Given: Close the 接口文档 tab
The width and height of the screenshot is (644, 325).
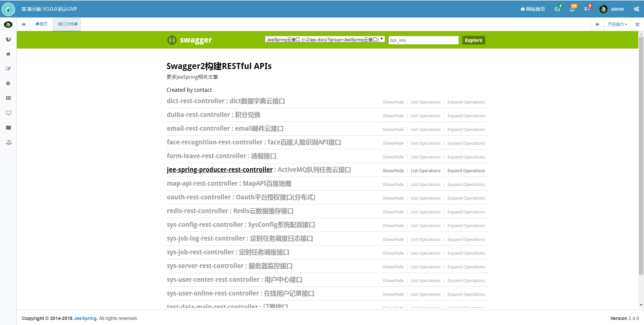Looking at the screenshot, I should coord(76,24).
